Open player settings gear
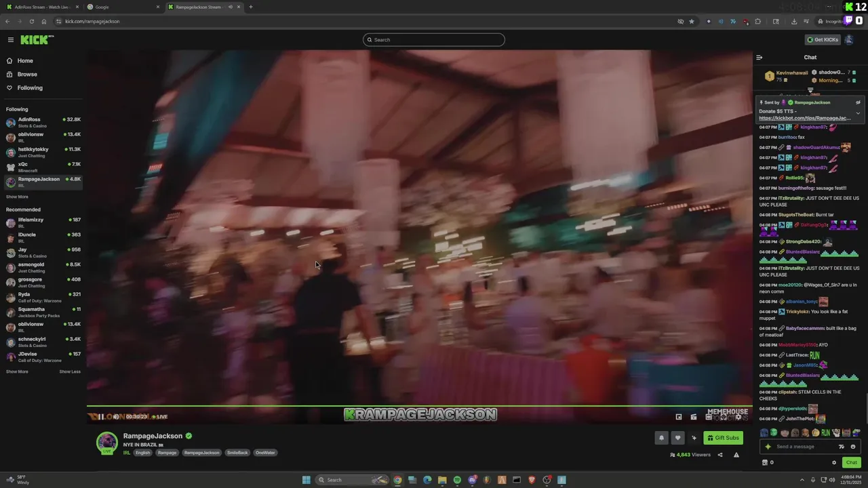 tap(738, 418)
